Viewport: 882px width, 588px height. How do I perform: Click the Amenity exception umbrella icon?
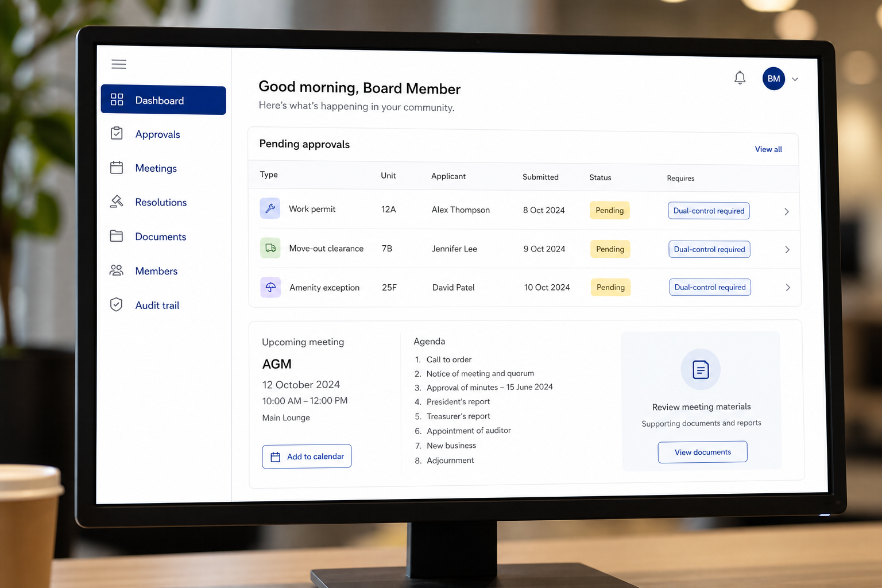[271, 287]
